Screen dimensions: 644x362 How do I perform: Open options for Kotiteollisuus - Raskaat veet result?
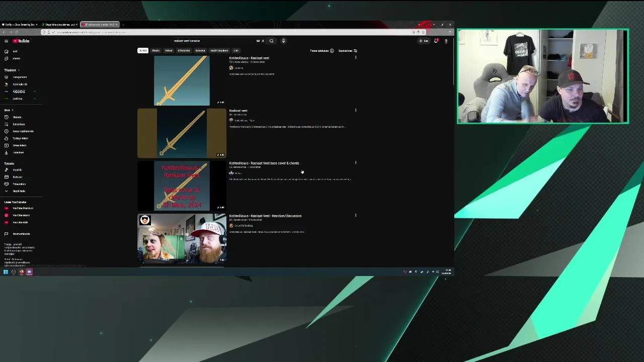pyautogui.click(x=356, y=58)
